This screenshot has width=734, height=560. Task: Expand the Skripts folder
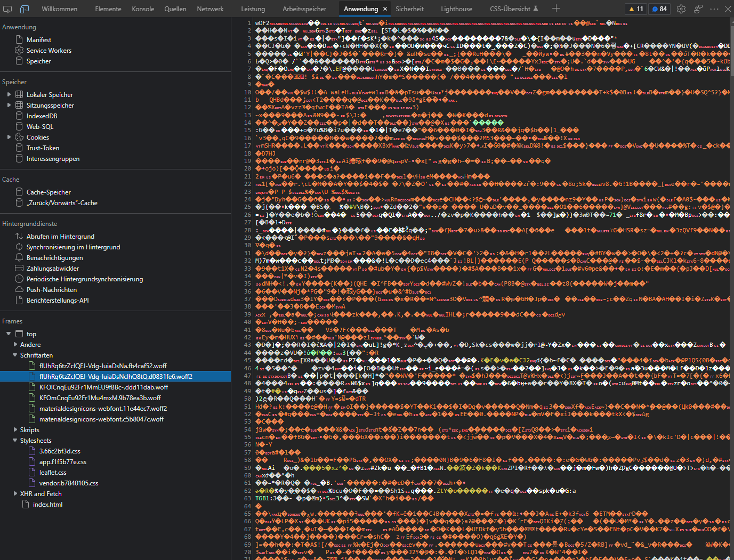point(15,430)
